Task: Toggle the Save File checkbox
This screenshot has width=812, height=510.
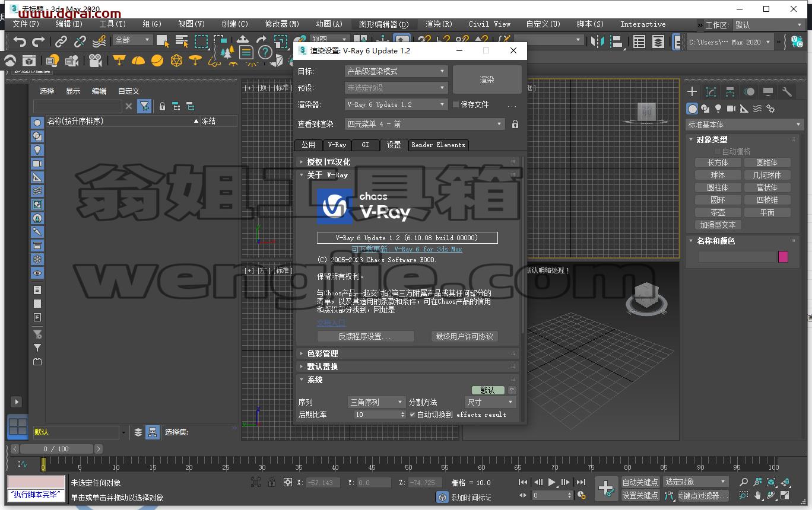Action: 456,104
